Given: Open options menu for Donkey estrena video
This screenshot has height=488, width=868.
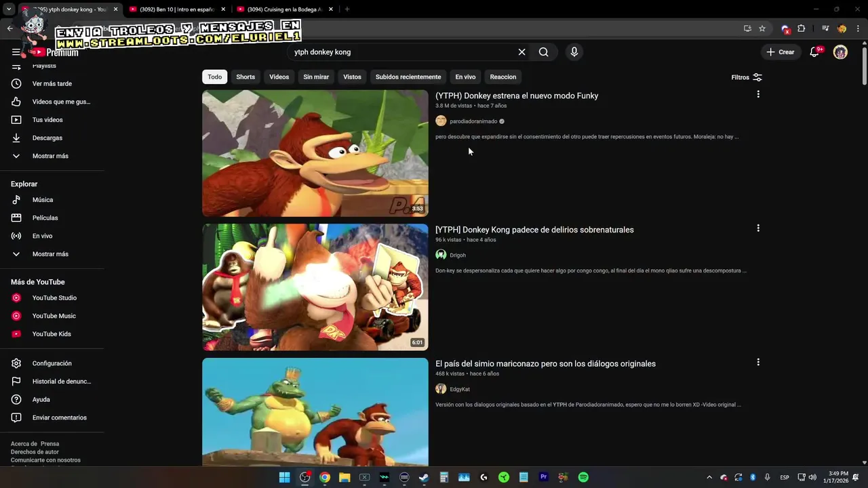Looking at the screenshot, I should pos(758,94).
